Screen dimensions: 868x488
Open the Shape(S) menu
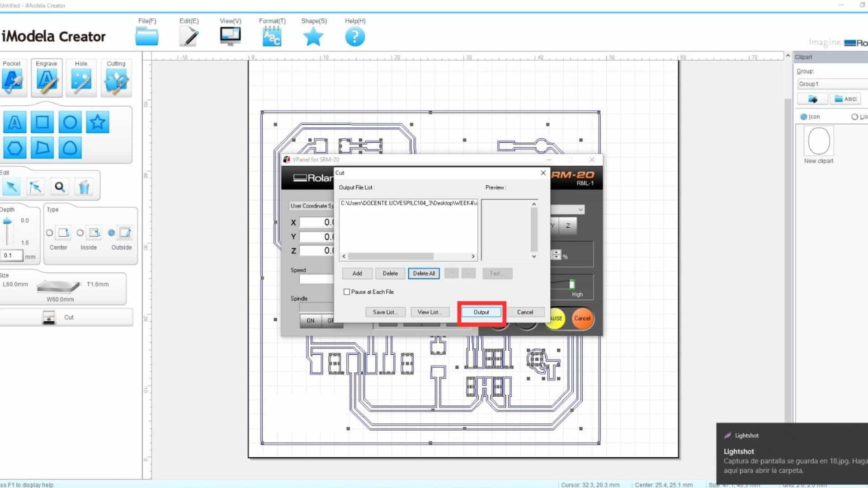point(314,21)
